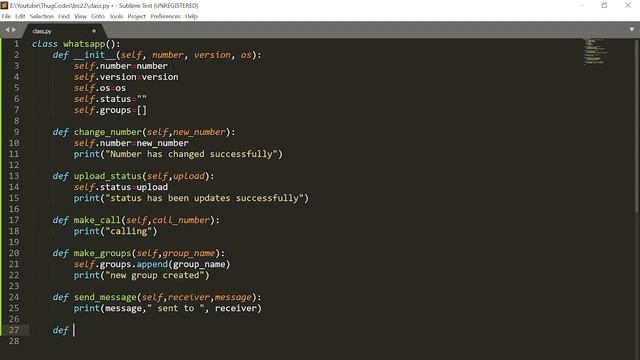Open the Goto menu
The image size is (640, 360).
pos(98,16)
